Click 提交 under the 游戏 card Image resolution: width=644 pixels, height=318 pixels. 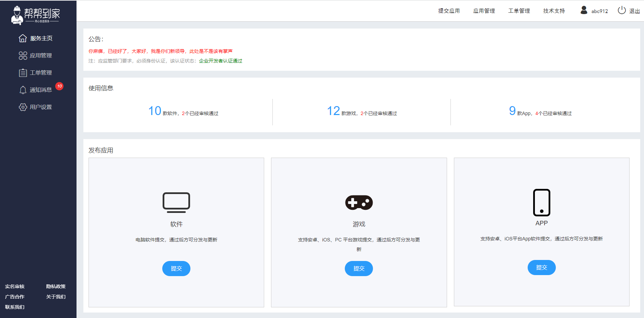pyautogui.click(x=359, y=269)
